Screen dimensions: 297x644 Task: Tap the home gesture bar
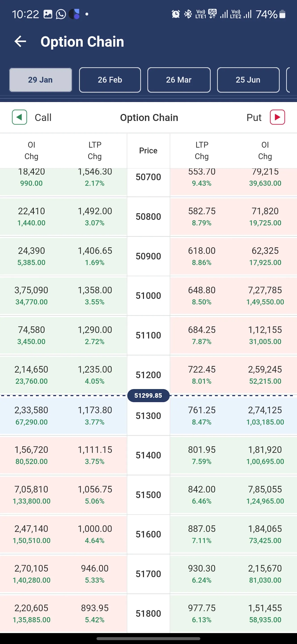point(148,639)
